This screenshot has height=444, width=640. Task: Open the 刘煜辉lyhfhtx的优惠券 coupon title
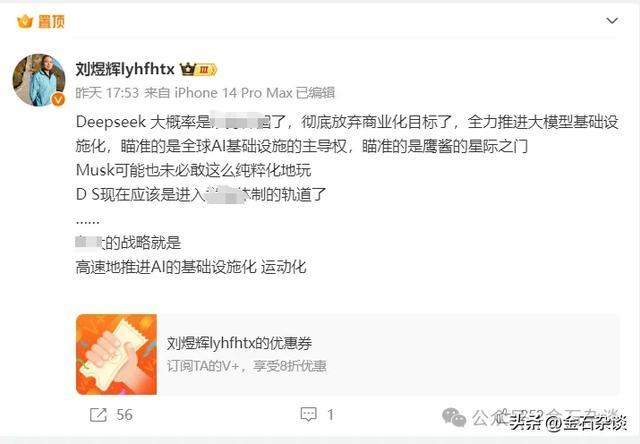(239, 343)
